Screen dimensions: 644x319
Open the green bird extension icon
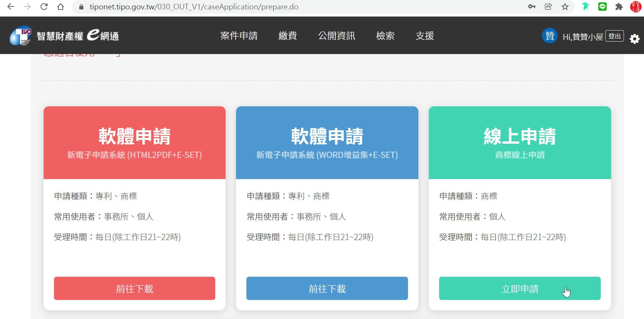[x=586, y=7]
